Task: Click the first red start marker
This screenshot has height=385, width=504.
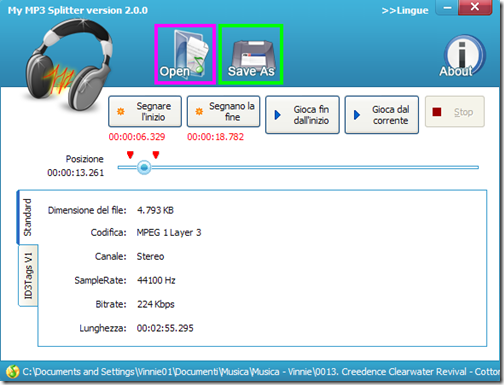Action: [130, 155]
